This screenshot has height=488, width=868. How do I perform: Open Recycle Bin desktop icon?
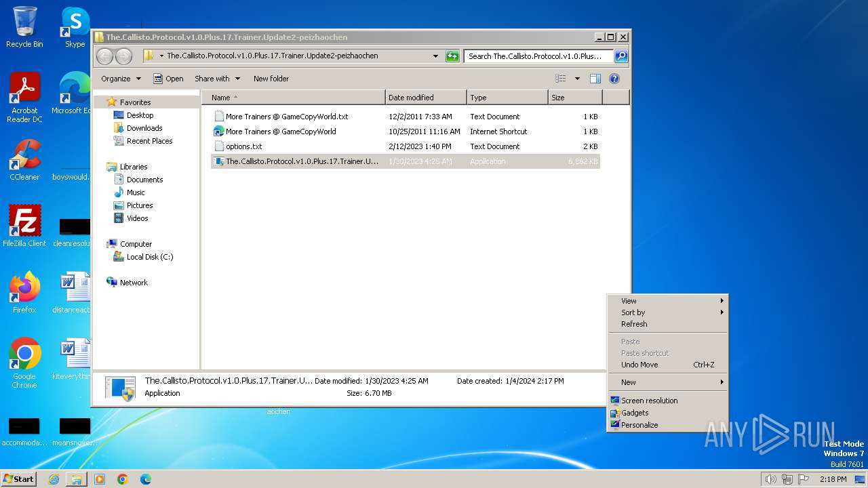24,27
